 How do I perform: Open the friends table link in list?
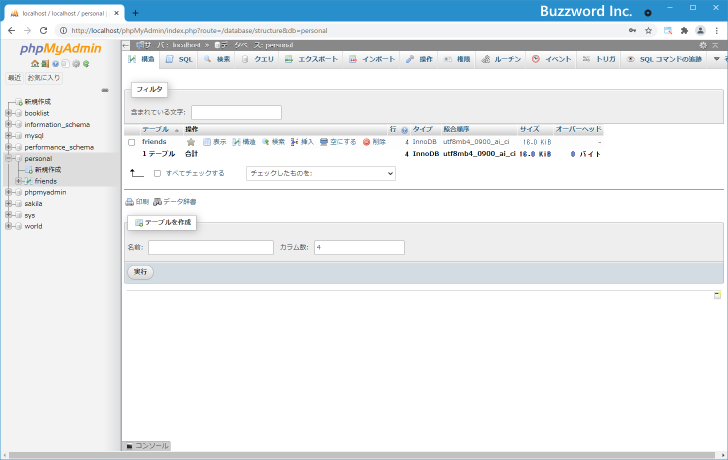[154, 142]
